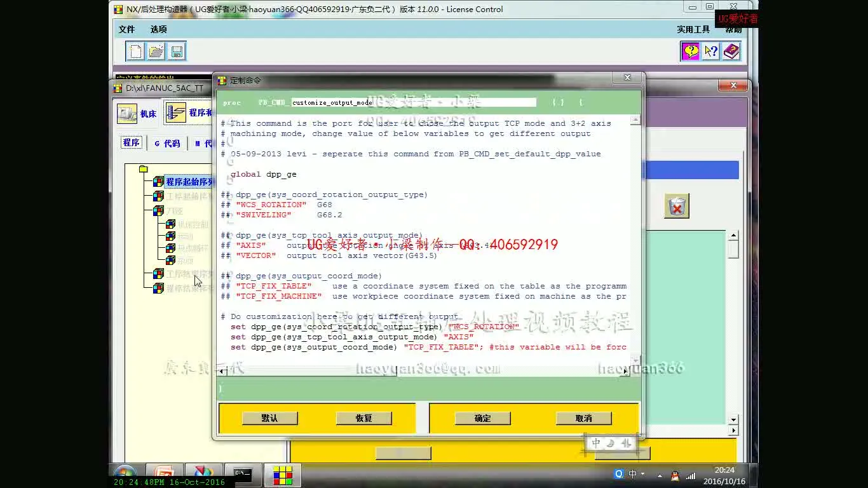Click the 默认 default button
The height and width of the screenshot is (488, 868).
[269, 418]
